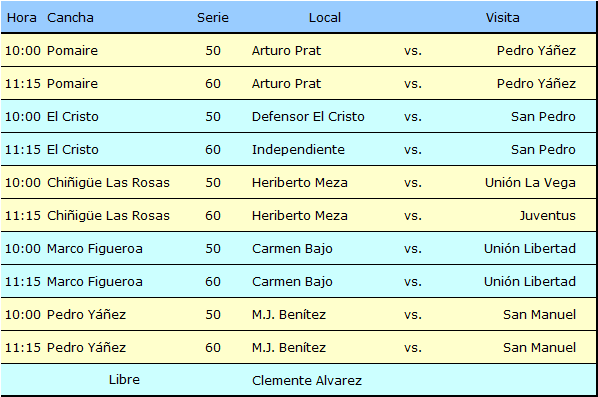Click San Pedro in the 10:00 El Cristo row

point(543,116)
